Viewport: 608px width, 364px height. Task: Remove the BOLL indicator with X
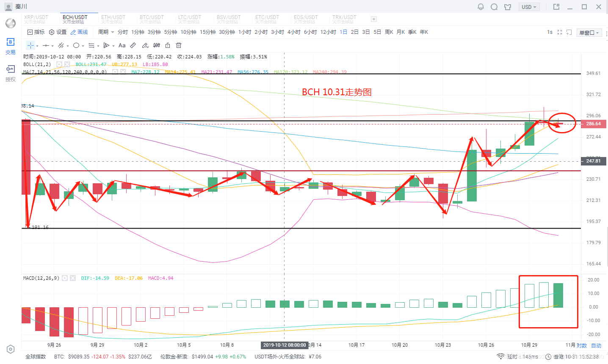[67, 64]
